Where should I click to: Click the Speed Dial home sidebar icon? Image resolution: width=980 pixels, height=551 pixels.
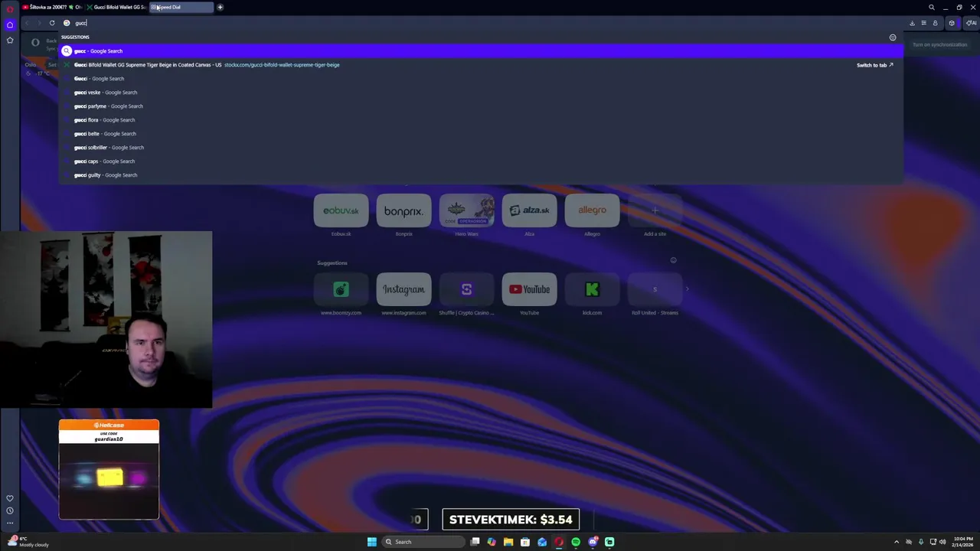[10, 24]
